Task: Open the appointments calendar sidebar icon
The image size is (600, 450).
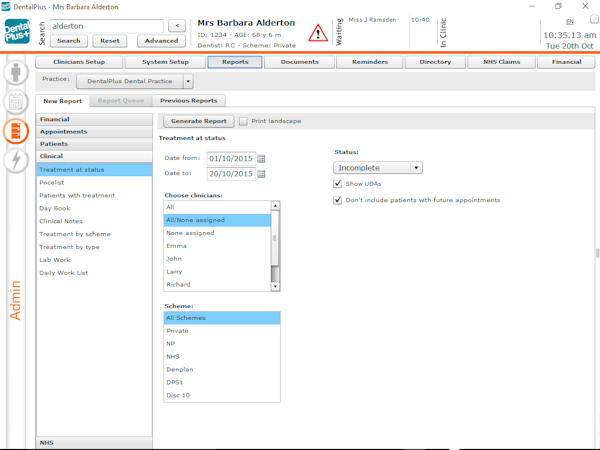Action: click(x=16, y=102)
